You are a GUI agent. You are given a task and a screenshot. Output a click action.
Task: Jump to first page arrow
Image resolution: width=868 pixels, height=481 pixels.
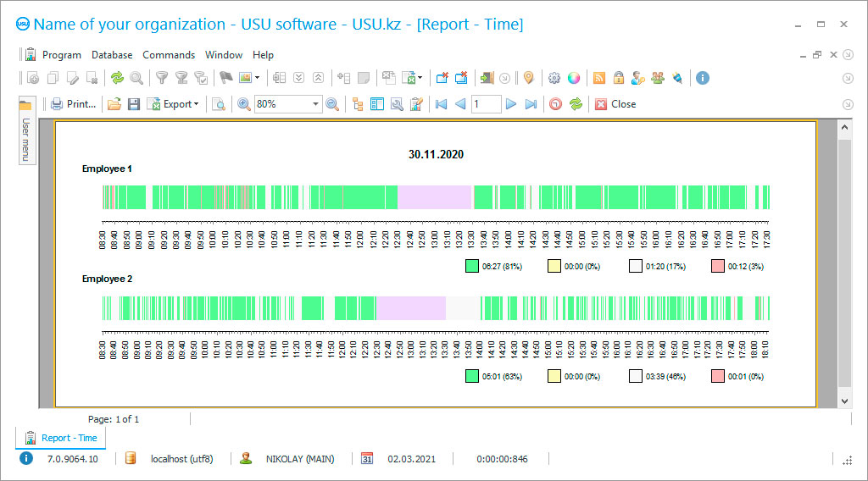(x=441, y=104)
